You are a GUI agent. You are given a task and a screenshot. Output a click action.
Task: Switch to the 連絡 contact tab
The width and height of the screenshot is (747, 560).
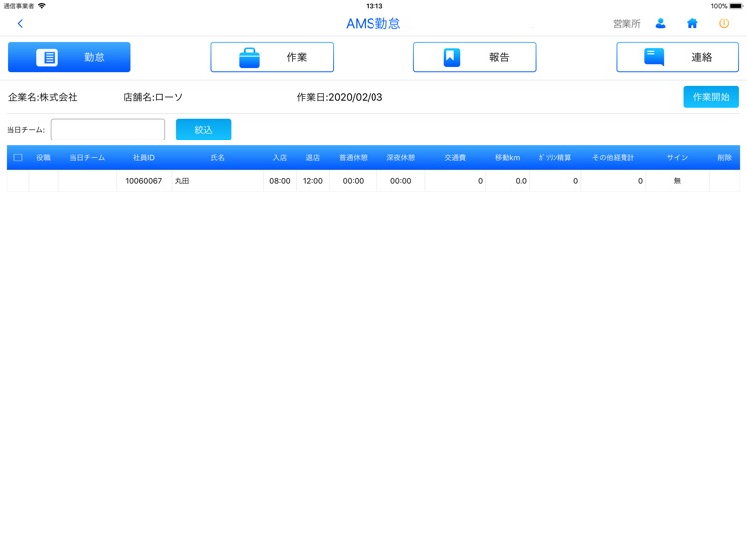pyautogui.click(x=677, y=57)
